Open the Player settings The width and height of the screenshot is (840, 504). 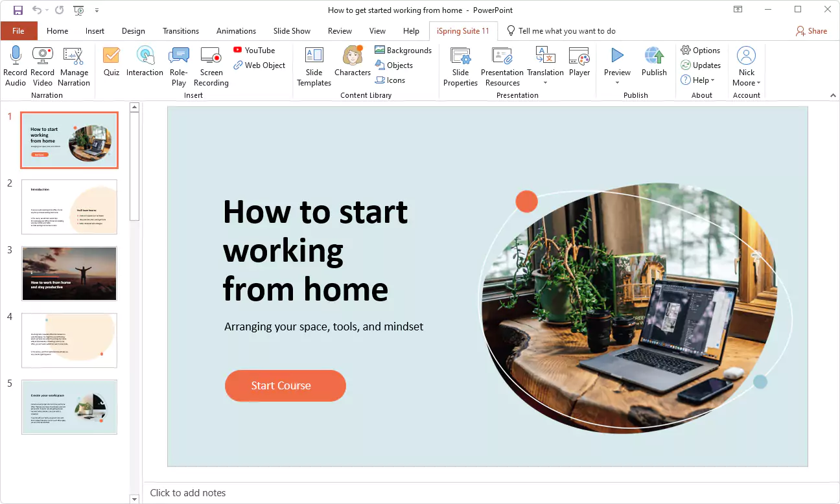[x=579, y=66]
